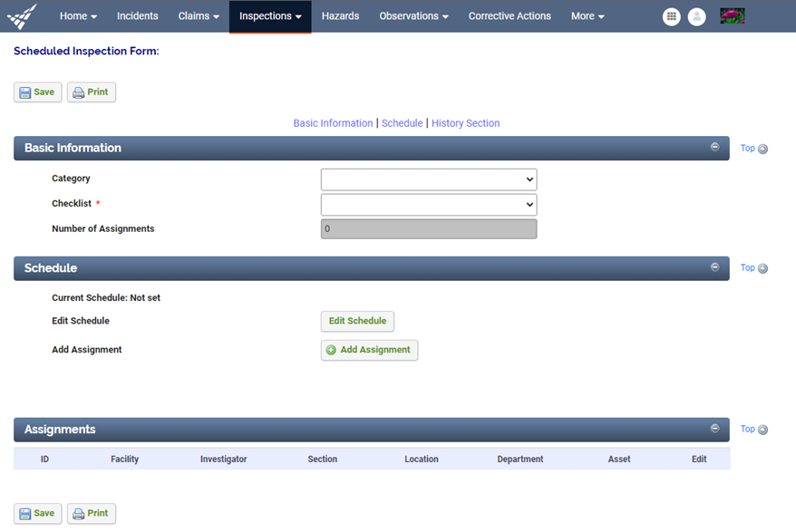Click the green plus icon on Add Assignment

[x=332, y=349]
